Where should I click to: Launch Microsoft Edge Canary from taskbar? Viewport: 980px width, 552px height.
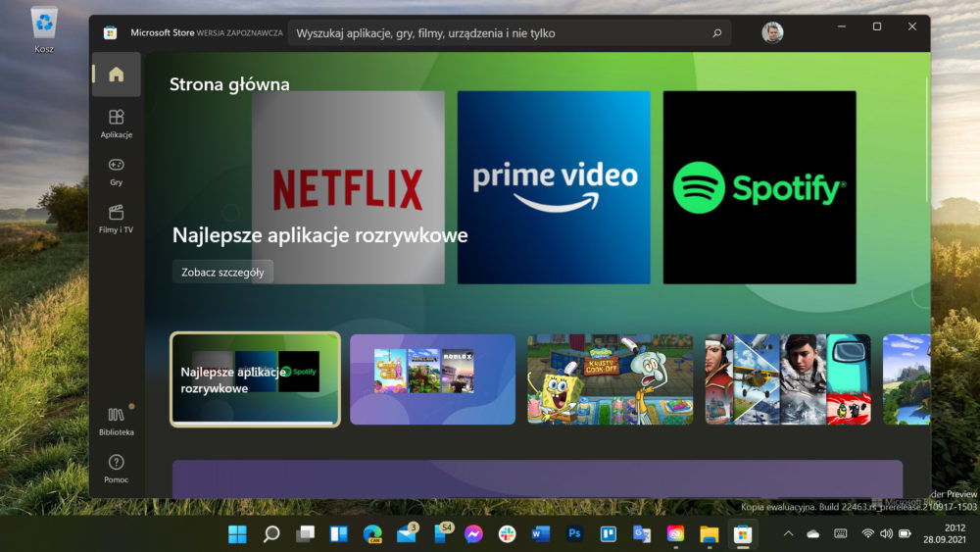pos(372,534)
